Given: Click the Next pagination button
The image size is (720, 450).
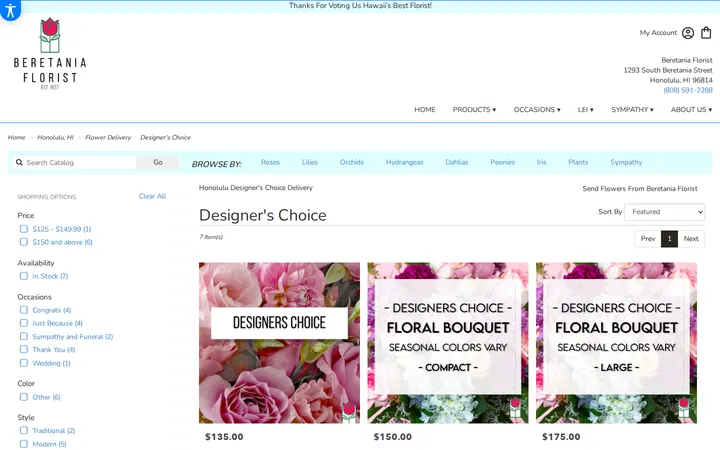Looking at the screenshot, I should click(691, 239).
